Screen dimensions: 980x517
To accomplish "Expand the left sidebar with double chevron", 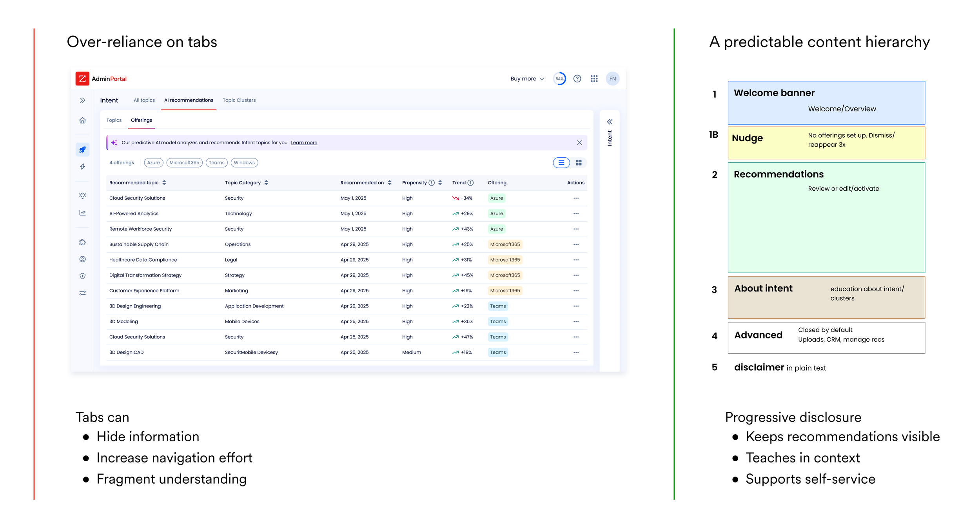I will [82, 100].
